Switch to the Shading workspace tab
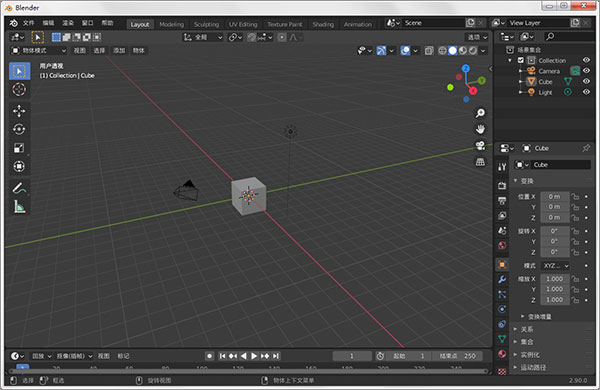600x390 pixels. coord(323,24)
